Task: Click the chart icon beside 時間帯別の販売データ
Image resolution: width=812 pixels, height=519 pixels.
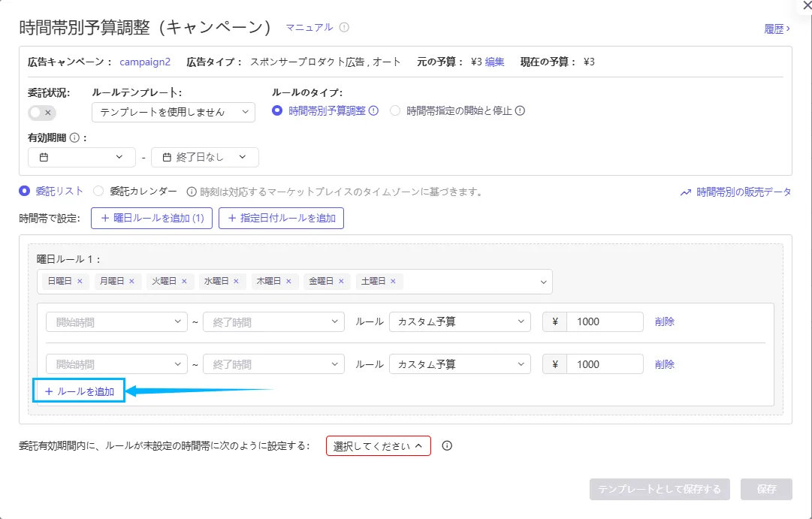Action: point(686,192)
